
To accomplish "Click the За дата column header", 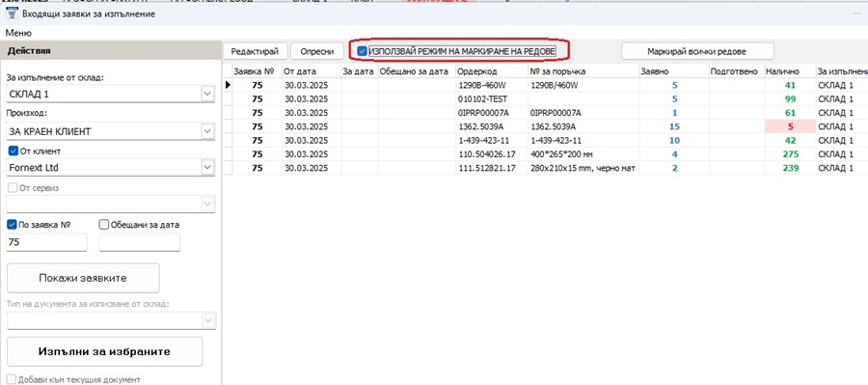I will (x=359, y=71).
